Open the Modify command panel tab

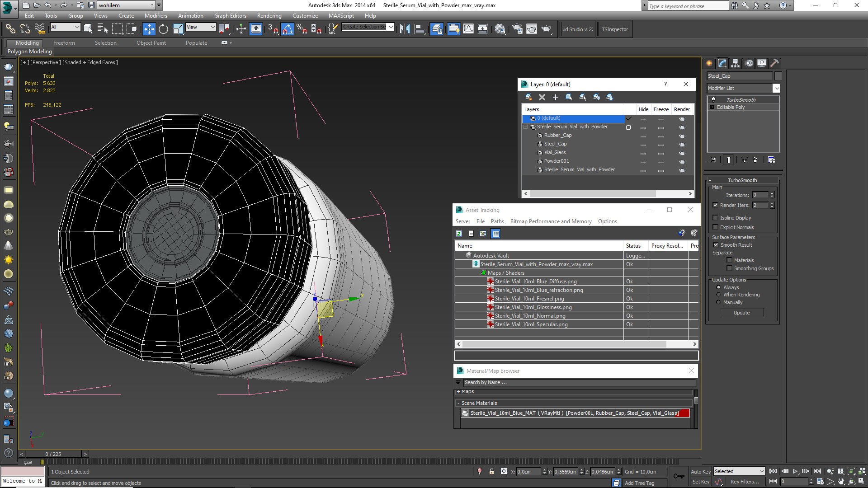722,63
